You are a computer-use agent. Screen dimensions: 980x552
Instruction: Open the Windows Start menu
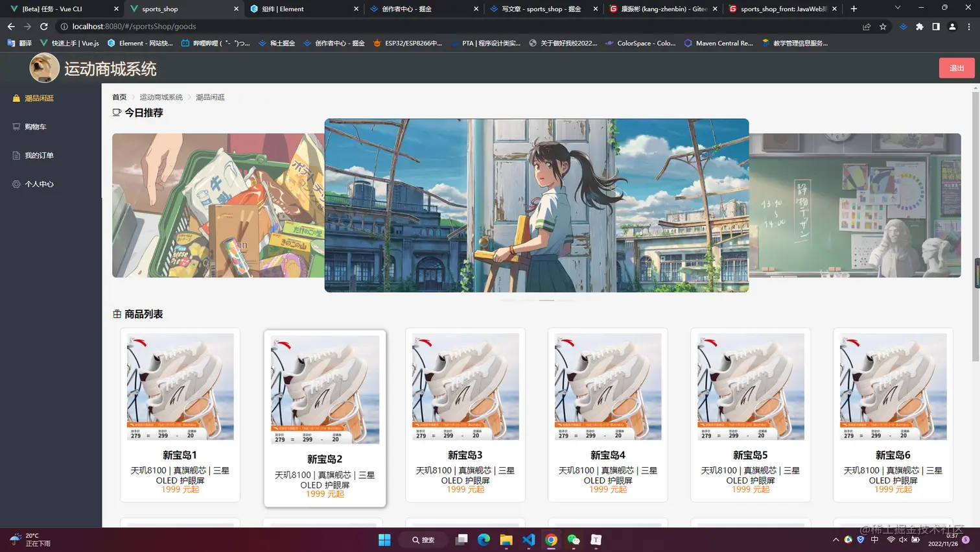[x=384, y=540]
